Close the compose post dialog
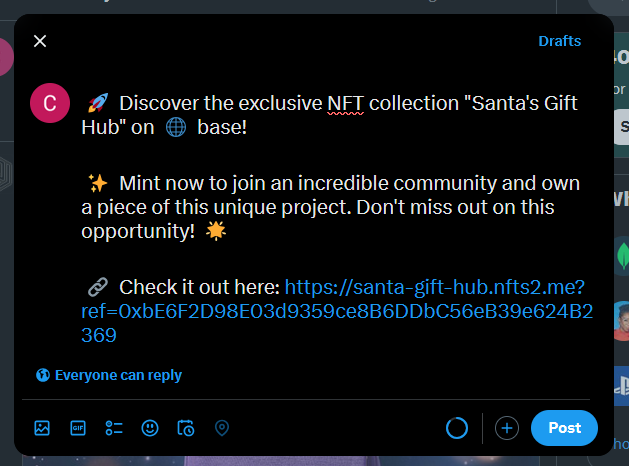 tap(40, 41)
